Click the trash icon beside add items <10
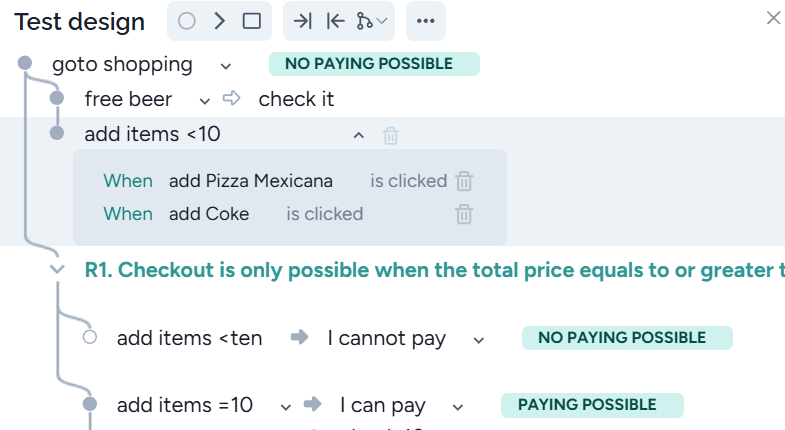 pos(391,135)
